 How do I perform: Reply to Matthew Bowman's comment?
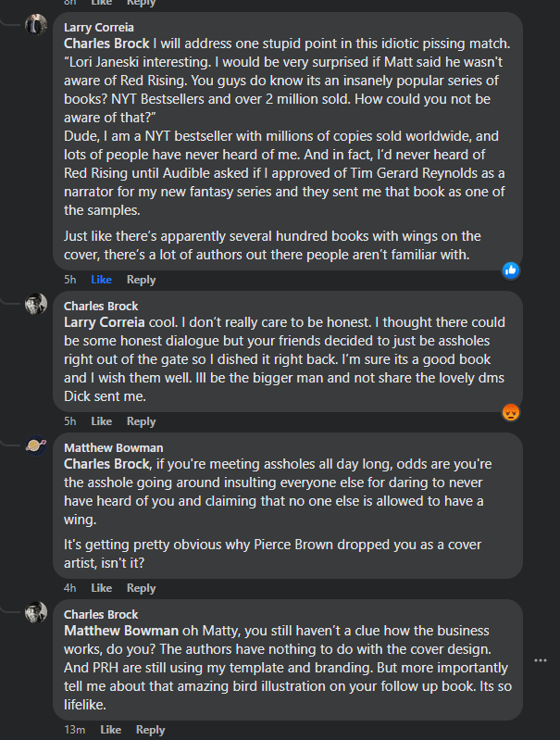click(141, 588)
